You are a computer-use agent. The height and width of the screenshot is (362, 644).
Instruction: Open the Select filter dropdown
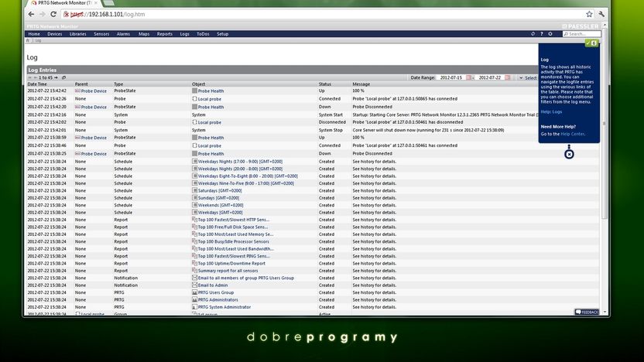(x=528, y=77)
